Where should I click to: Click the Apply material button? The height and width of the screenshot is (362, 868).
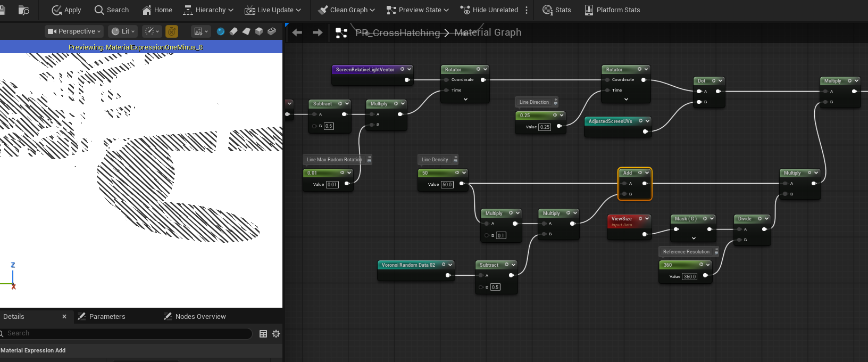tap(66, 10)
